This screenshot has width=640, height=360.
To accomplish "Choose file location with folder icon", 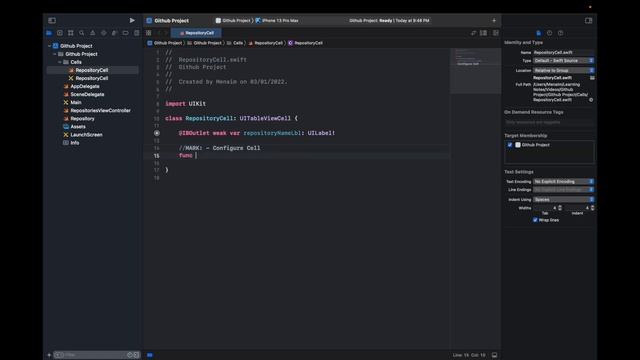I will 592,78.
